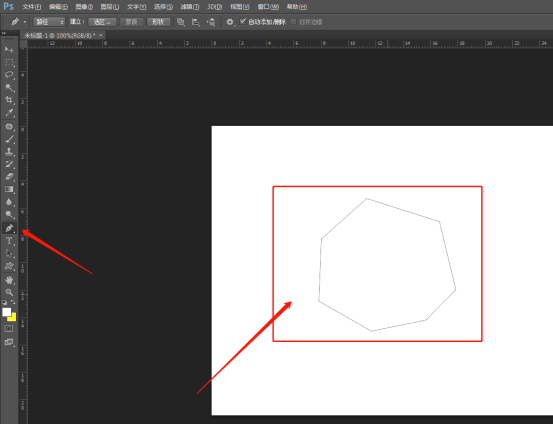The width and height of the screenshot is (553, 424).
Task: Open the 文件(F) menu
Action: point(32,7)
